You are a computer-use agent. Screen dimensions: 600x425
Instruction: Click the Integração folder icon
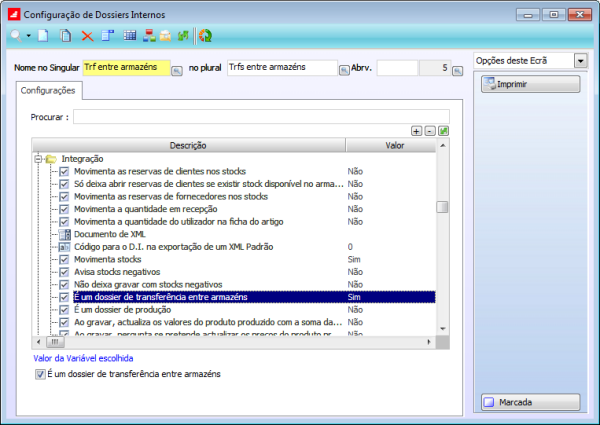[51, 159]
